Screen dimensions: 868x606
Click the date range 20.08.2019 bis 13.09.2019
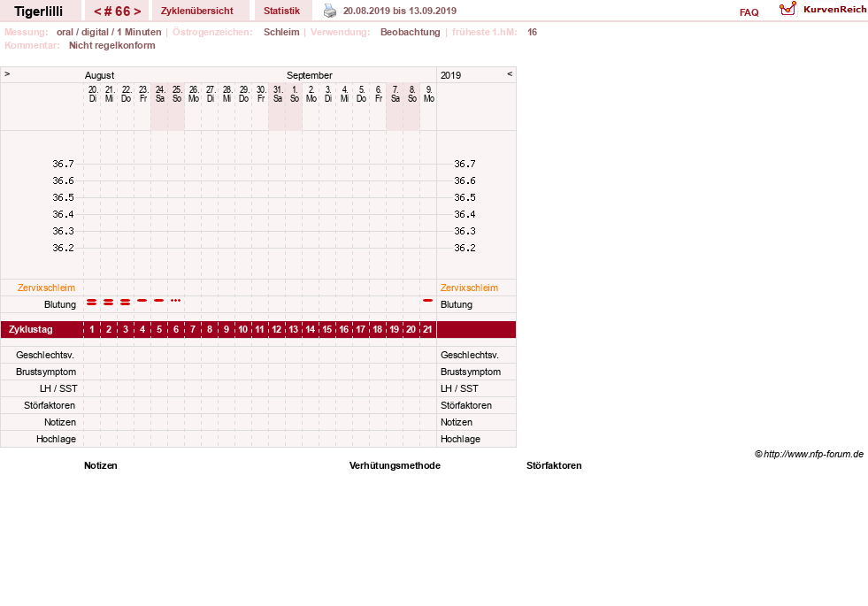coord(400,12)
